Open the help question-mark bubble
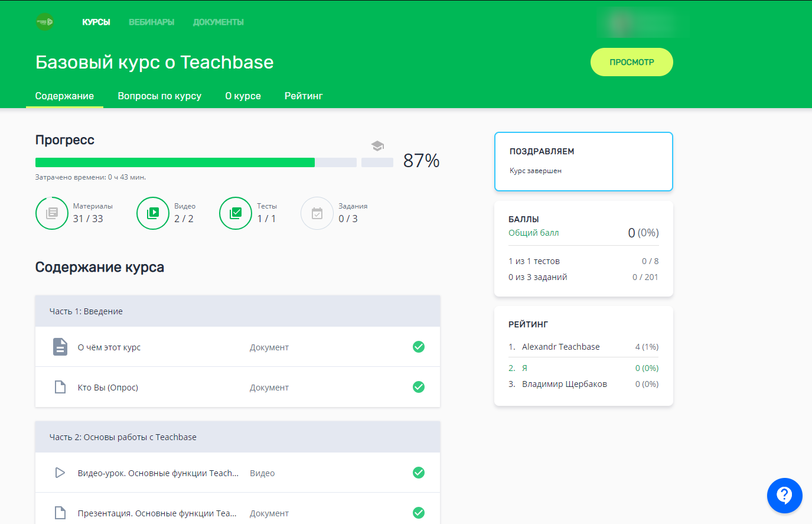This screenshot has height=524, width=812. coord(784,495)
